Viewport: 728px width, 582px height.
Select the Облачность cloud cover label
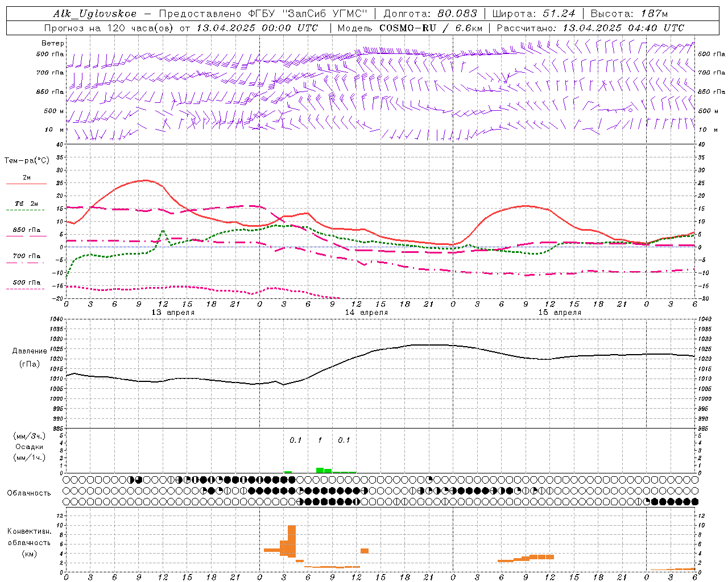click(x=29, y=493)
